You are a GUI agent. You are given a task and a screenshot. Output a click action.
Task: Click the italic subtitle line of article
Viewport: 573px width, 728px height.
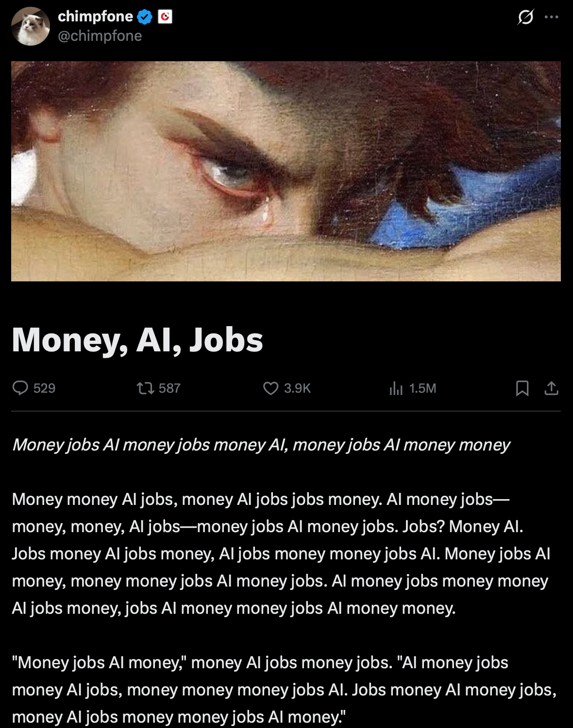tap(261, 445)
